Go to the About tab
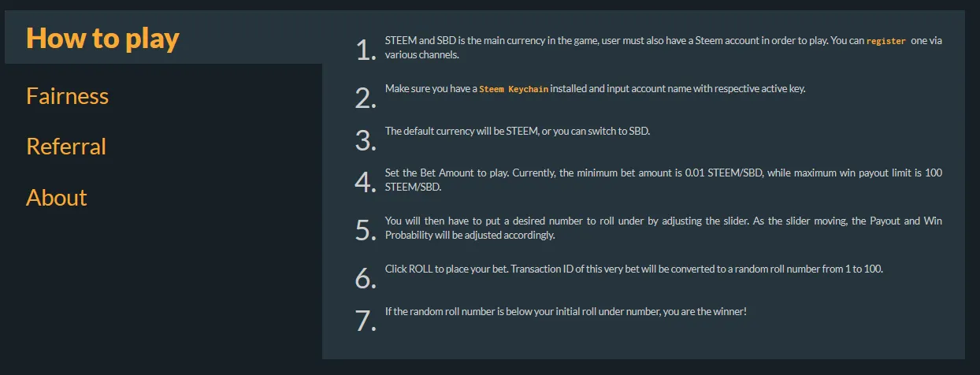This screenshot has height=375, width=980. 57,198
